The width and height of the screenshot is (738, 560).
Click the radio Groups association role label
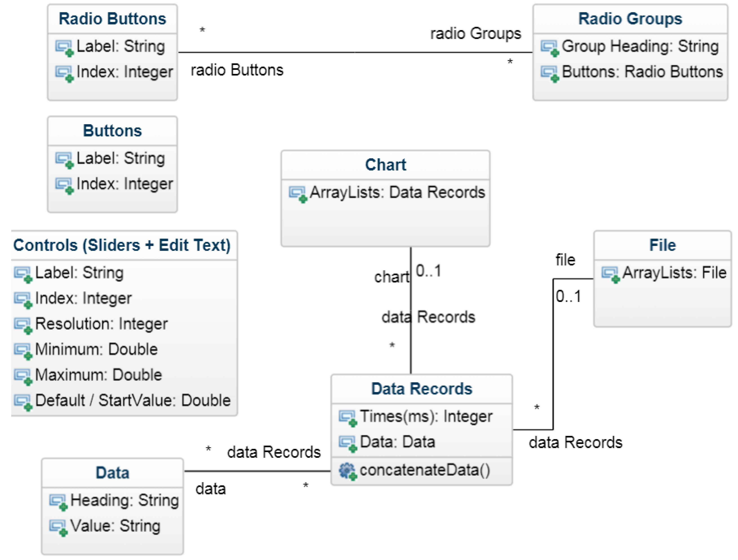(476, 34)
